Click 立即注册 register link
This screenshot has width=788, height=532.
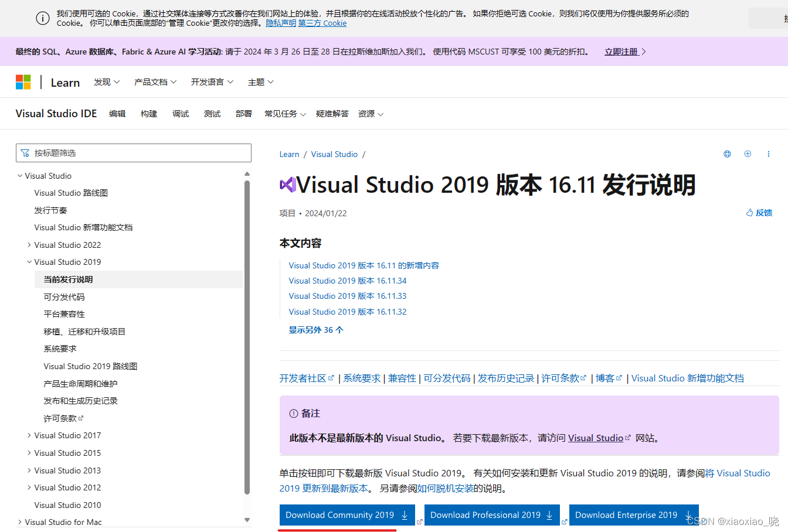[625, 52]
